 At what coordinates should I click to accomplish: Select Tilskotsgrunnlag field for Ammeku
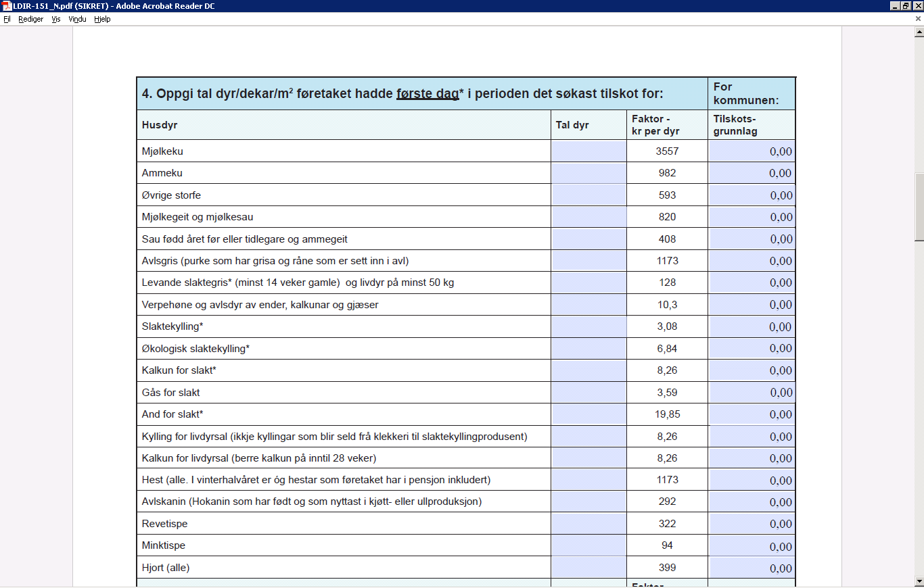coord(752,173)
